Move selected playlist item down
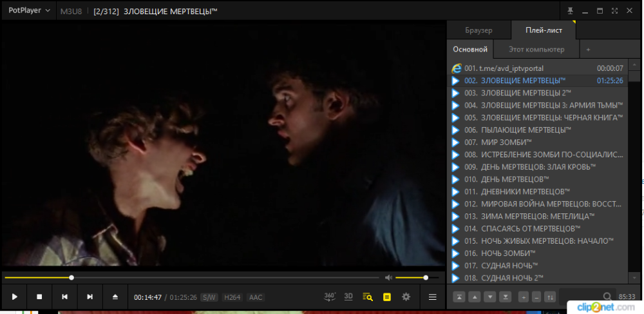The image size is (644, 314). (x=490, y=297)
